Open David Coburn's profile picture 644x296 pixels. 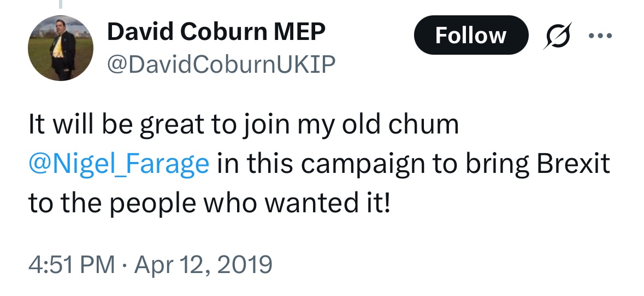[61, 48]
